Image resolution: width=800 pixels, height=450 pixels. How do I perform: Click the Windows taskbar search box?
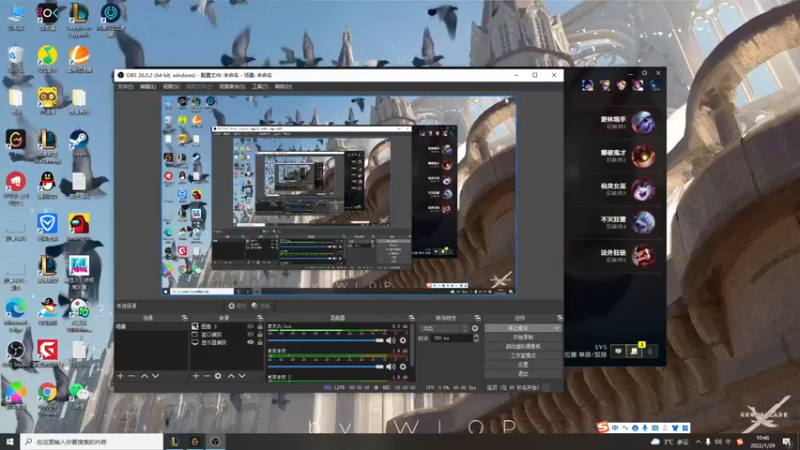(92, 441)
